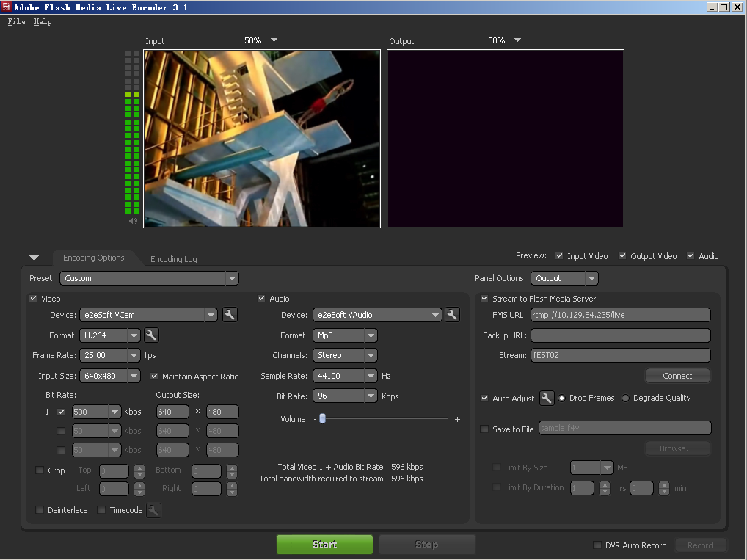Open Panel Options dropdown
Viewport: 747px width, 560px height.
[564, 278]
